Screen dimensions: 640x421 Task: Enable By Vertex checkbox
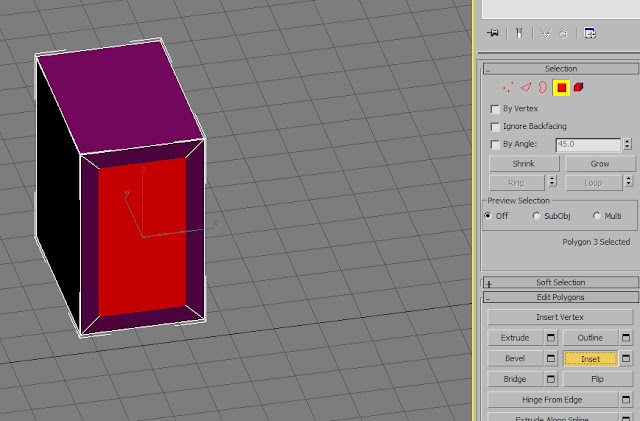coord(495,109)
